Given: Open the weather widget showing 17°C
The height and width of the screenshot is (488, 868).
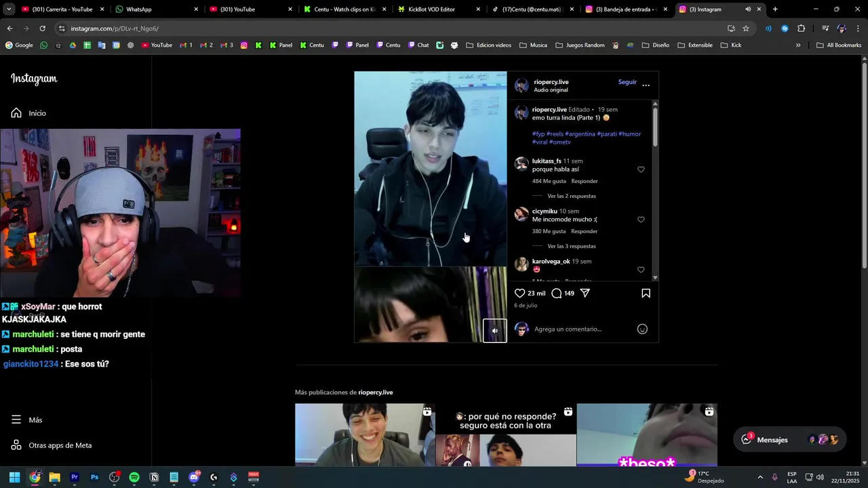Looking at the screenshot, I should 704,477.
